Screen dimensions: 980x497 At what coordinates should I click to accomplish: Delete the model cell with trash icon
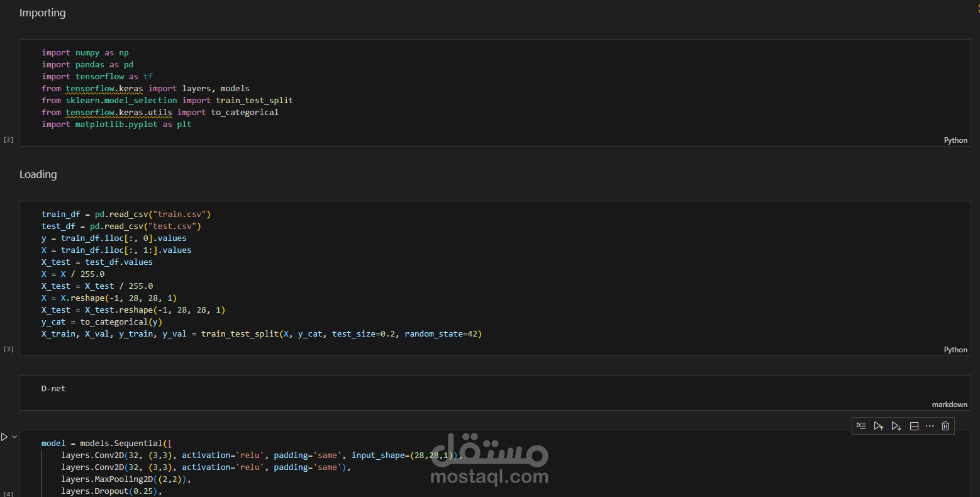(x=945, y=426)
